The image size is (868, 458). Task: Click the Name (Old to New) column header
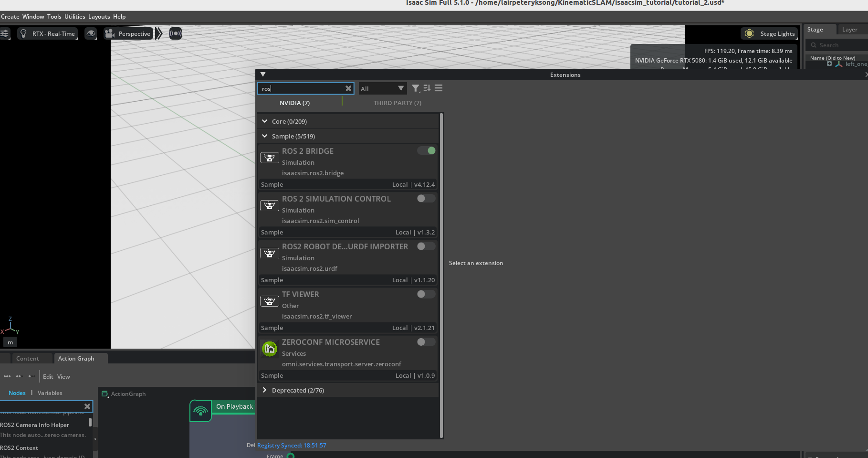tap(833, 58)
